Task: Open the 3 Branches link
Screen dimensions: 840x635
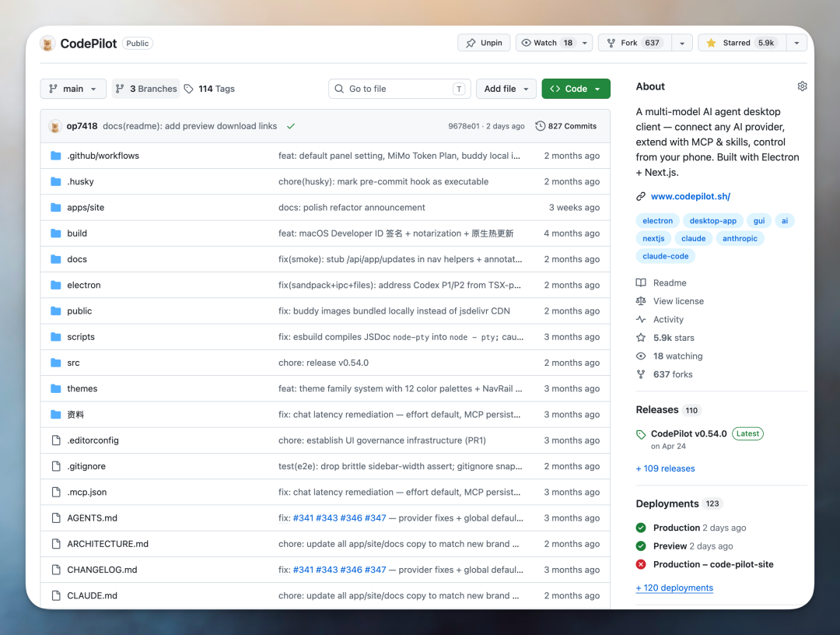Action: pos(146,89)
